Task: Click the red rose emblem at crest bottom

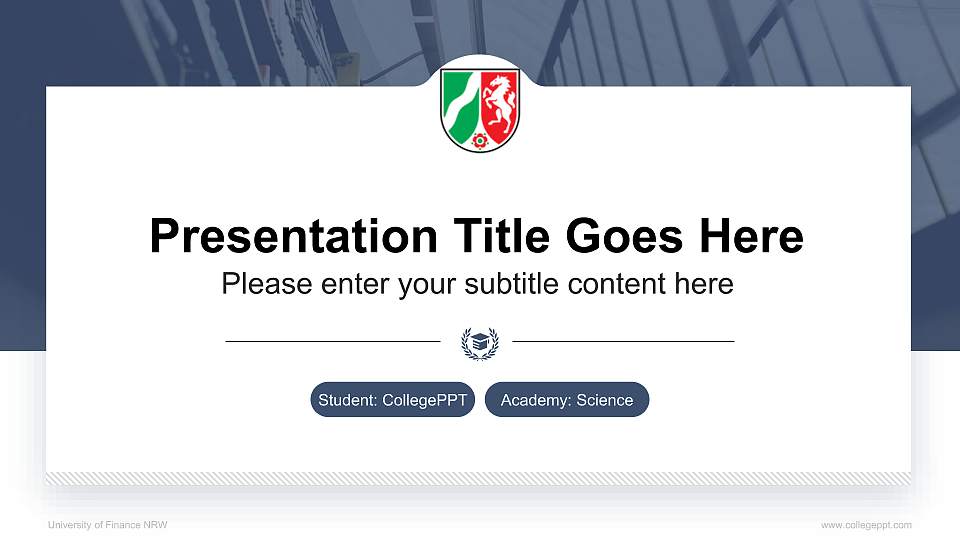Action: pos(480,141)
